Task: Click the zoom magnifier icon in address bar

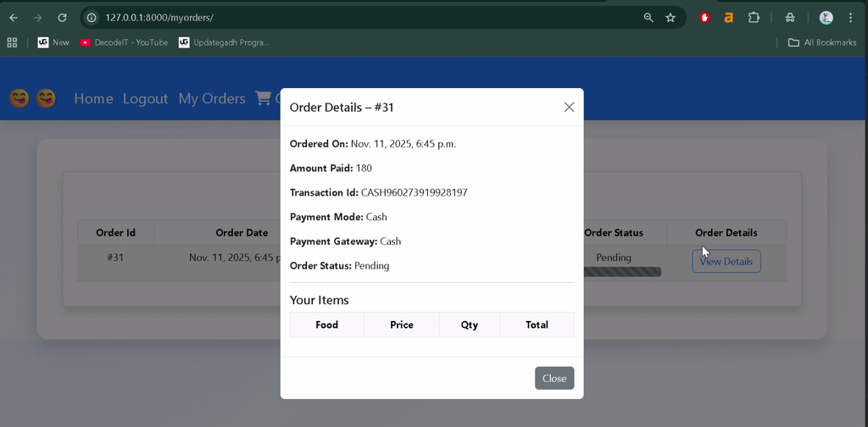Action: (x=648, y=18)
